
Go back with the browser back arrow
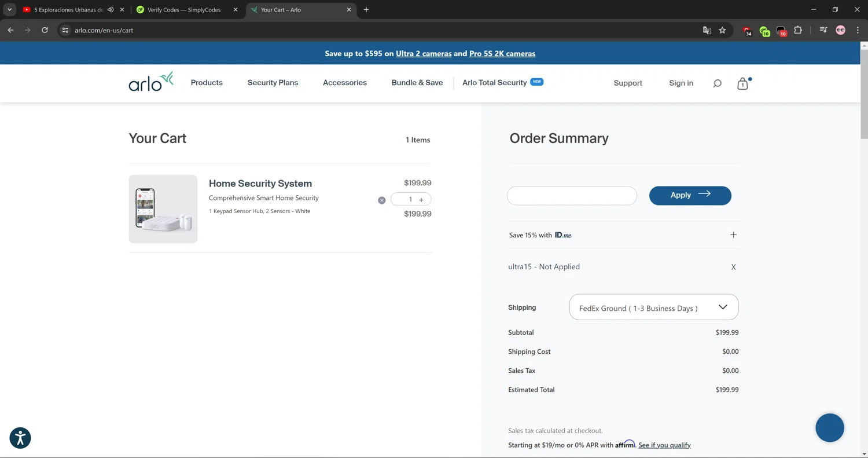10,30
